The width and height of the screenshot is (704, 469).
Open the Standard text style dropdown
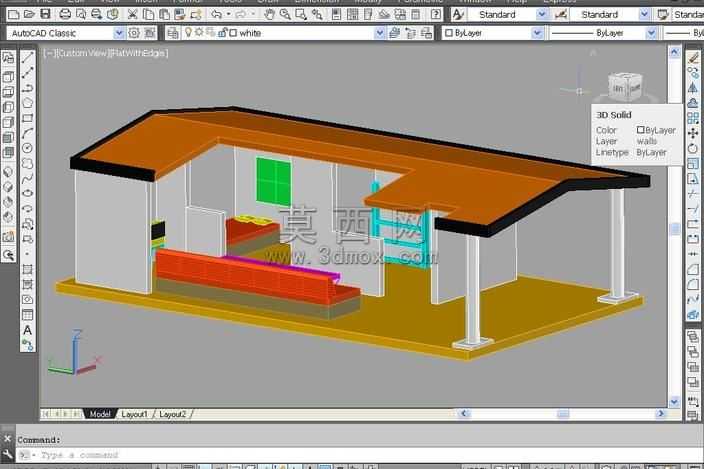542,15
